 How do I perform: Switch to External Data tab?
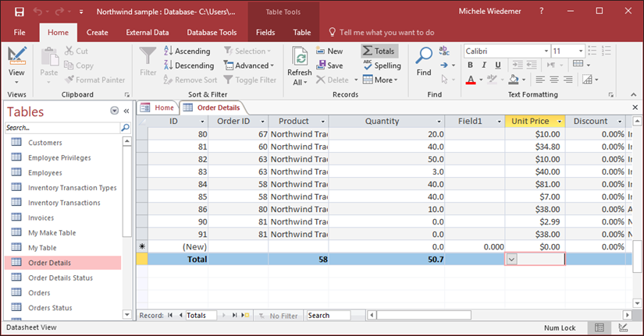point(148,33)
